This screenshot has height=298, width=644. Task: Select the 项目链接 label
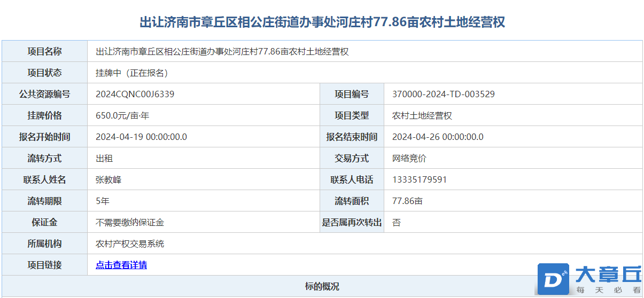tap(44, 265)
